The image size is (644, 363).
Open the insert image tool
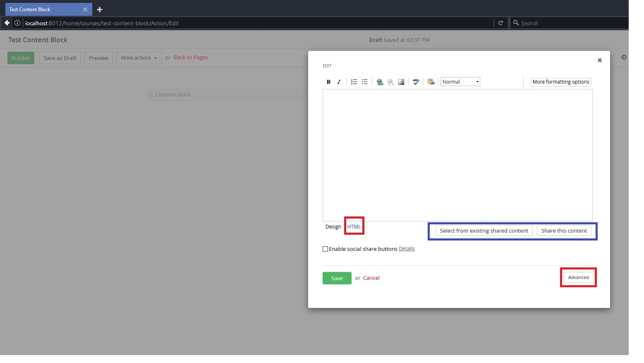(401, 82)
